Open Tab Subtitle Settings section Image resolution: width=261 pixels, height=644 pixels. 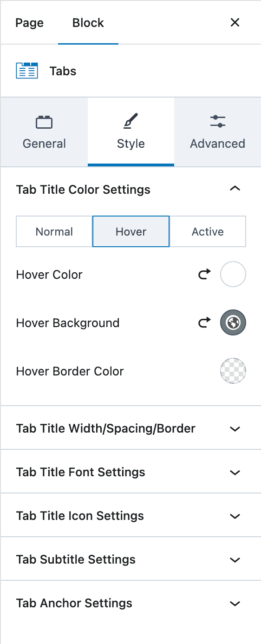tap(130, 559)
